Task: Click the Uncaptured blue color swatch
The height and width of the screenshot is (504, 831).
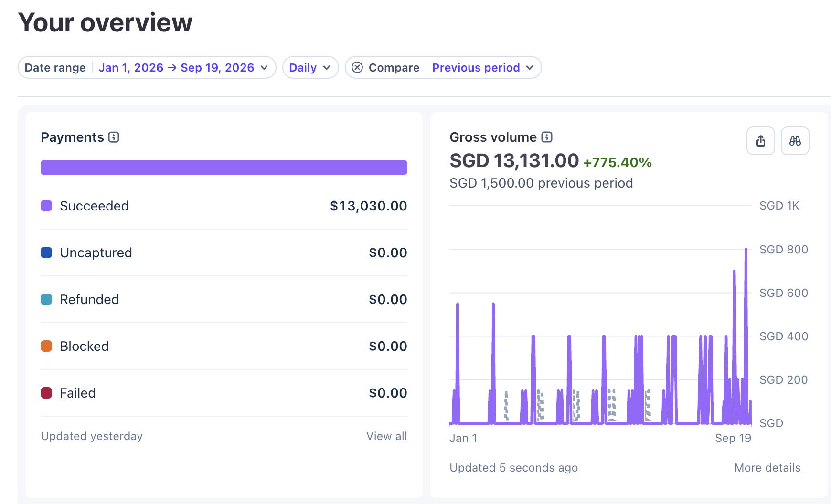Action: click(46, 252)
